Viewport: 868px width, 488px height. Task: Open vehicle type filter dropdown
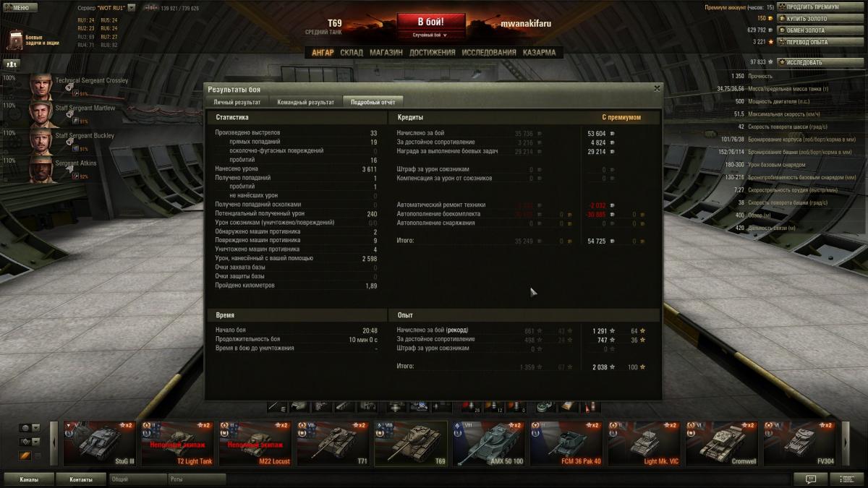29,441
